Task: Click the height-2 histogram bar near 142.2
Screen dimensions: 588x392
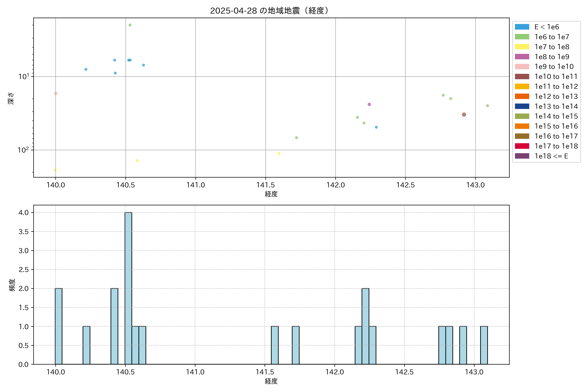Action: [365, 326]
